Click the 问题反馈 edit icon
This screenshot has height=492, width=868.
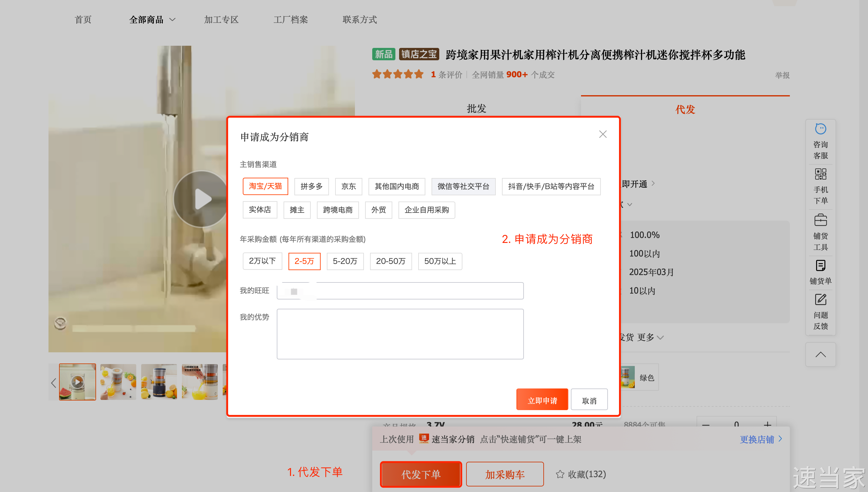pos(820,300)
